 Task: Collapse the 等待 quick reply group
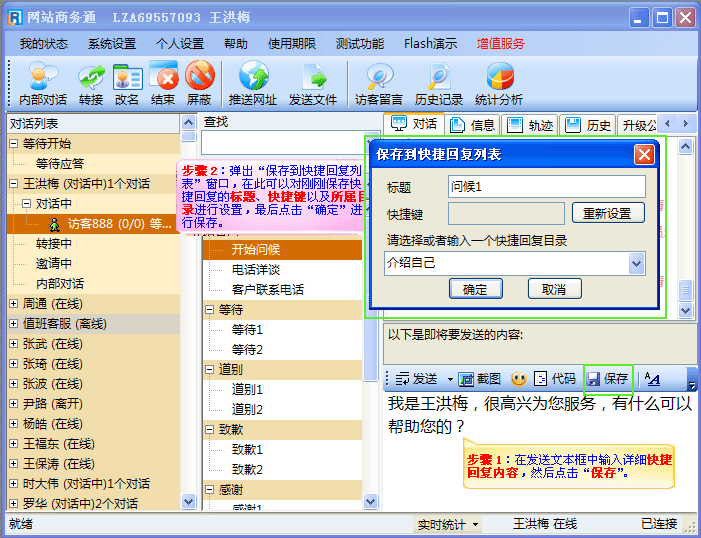[209, 310]
